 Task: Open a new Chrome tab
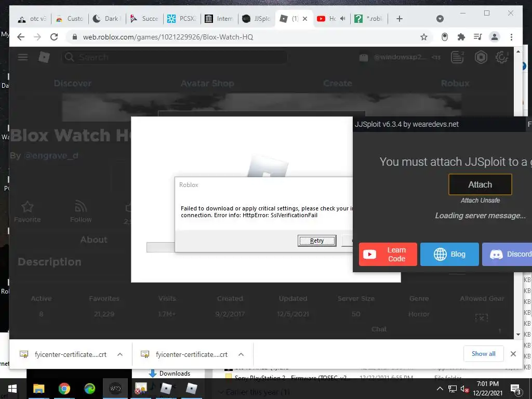click(400, 19)
